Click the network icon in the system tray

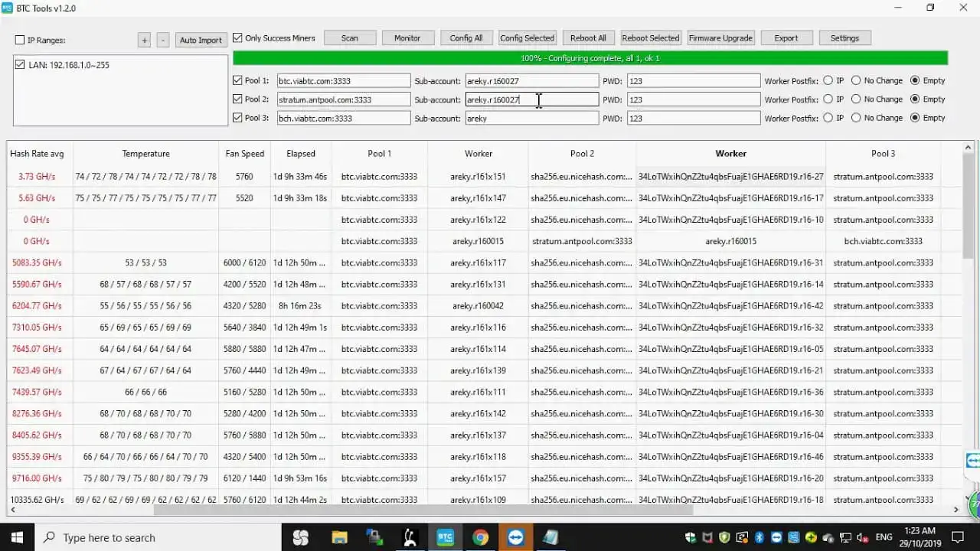[x=845, y=537]
